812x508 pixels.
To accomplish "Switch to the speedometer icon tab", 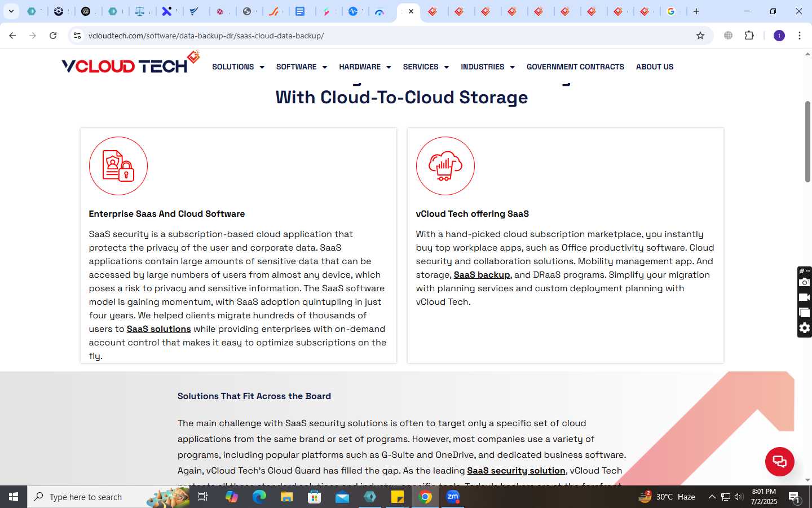I will [380, 11].
